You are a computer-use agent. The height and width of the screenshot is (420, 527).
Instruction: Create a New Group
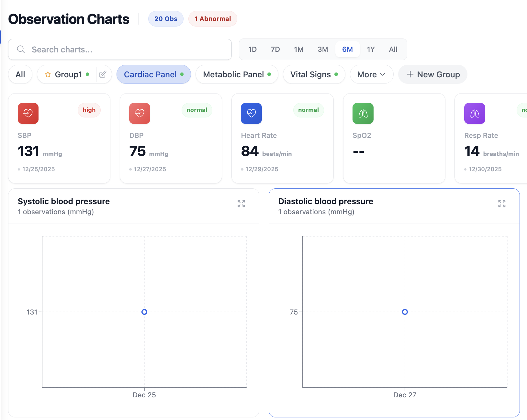(x=433, y=74)
